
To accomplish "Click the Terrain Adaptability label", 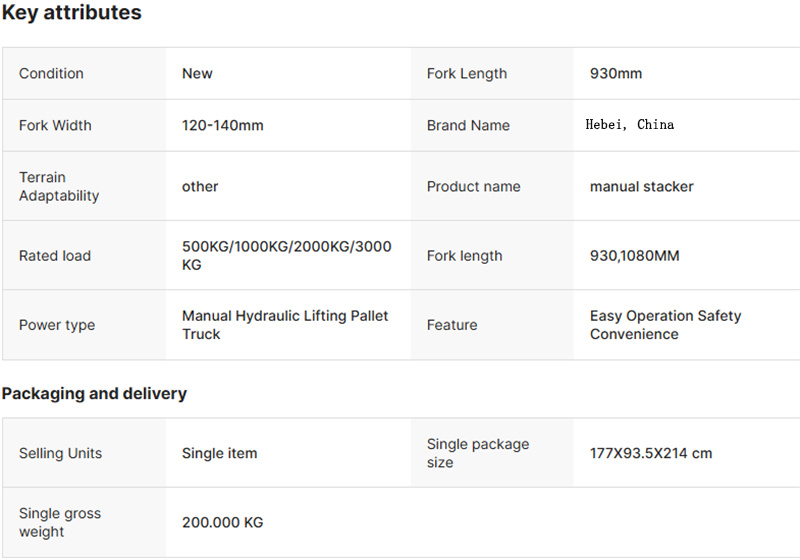I will point(59,186).
